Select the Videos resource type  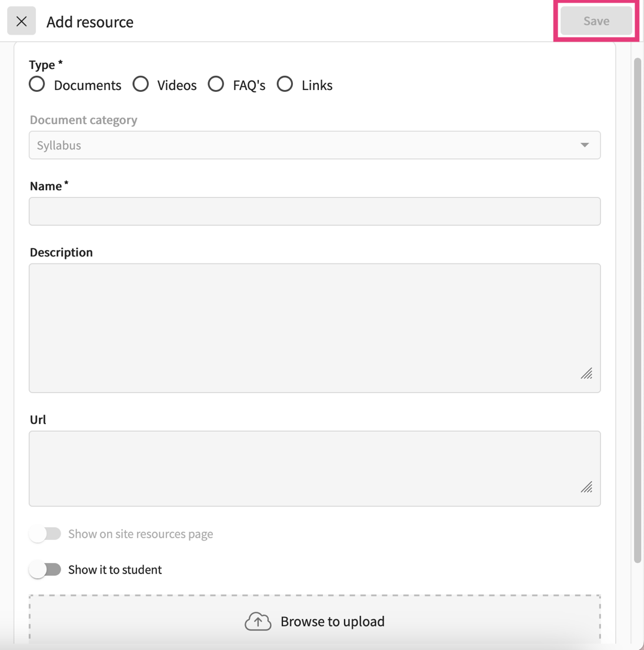141,84
